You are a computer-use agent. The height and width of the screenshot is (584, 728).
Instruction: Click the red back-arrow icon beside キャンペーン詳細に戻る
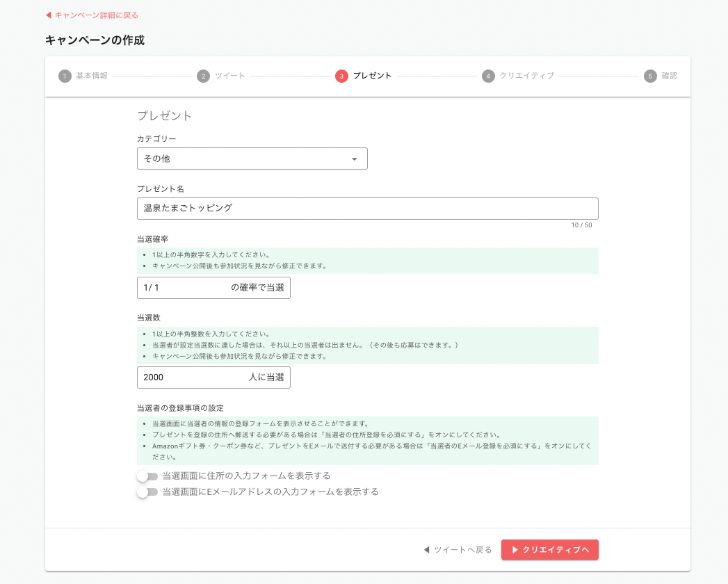click(x=47, y=15)
